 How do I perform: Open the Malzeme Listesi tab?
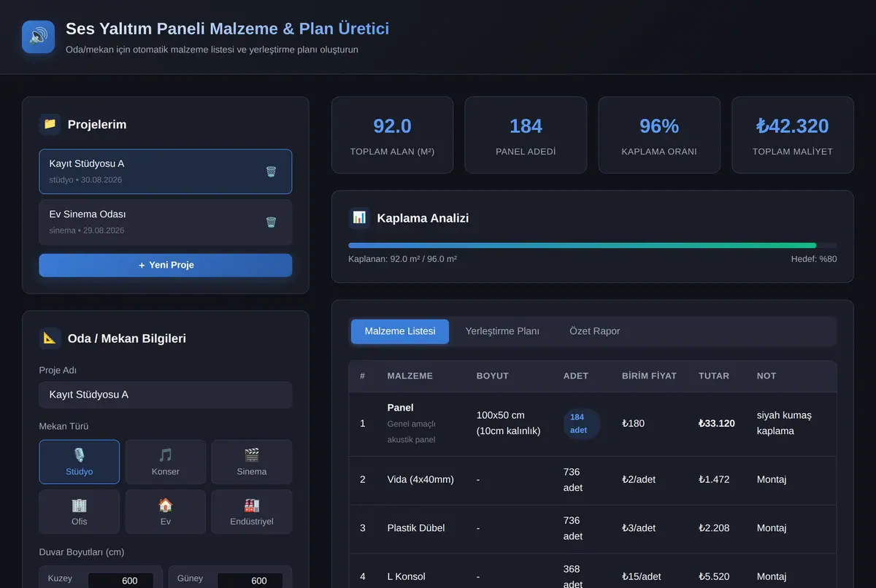click(x=400, y=331)
